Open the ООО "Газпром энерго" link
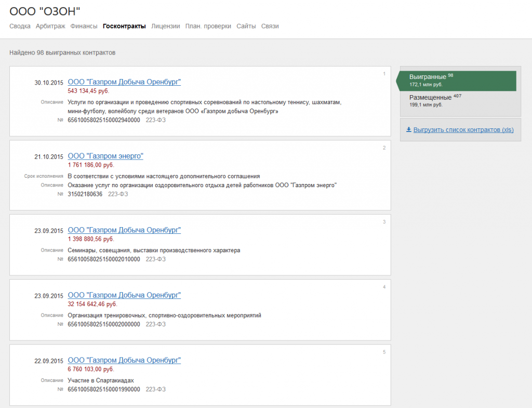Screen dimensions: 532x408 (105, 156)
